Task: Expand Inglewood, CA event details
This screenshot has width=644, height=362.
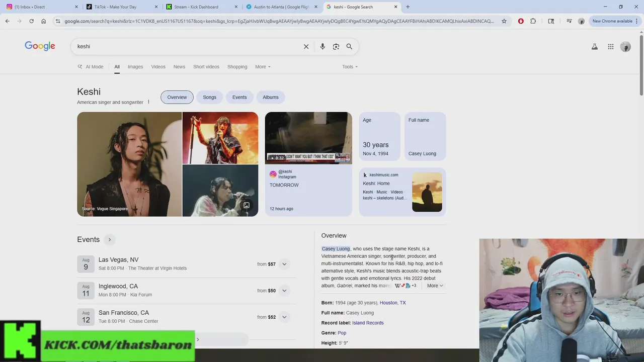Action: pos(284,290)
